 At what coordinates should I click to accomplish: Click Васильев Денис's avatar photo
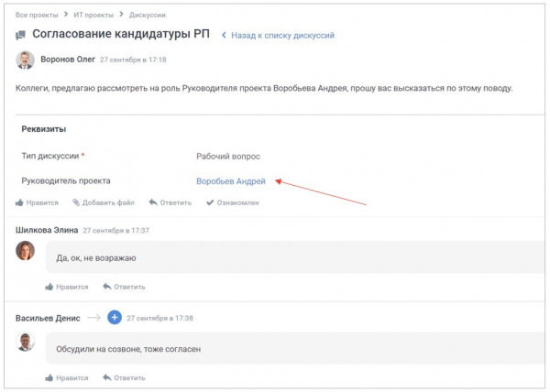pos(26,343)
